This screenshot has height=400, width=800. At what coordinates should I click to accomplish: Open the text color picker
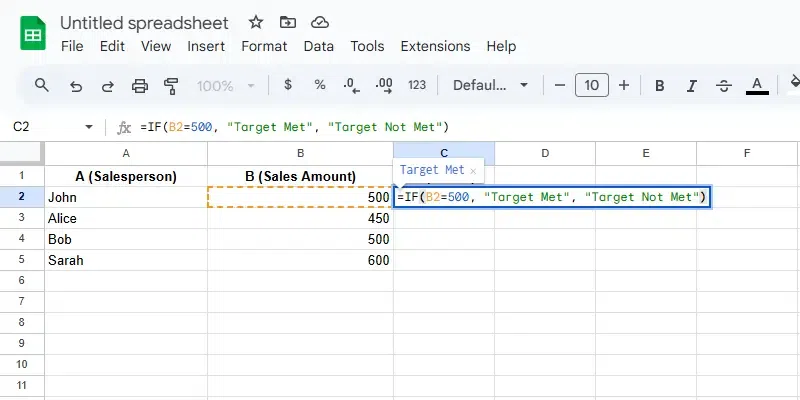click(758, 85)
